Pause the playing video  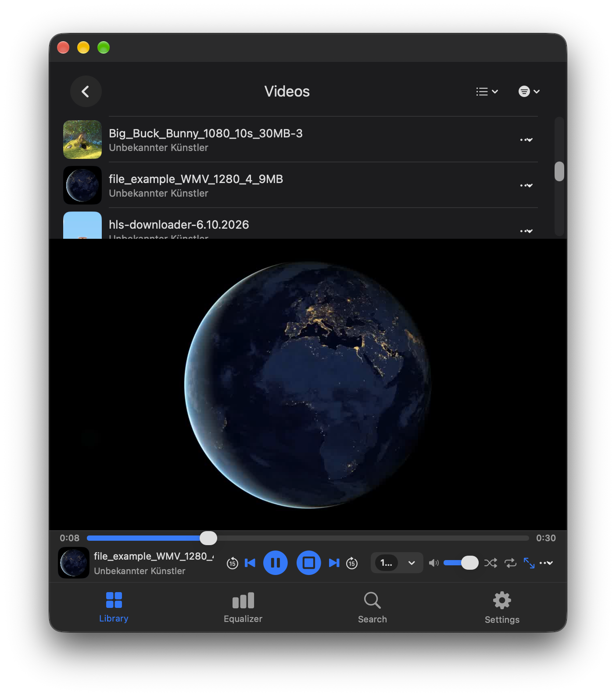pyautogui.click(x=276, y=563)
